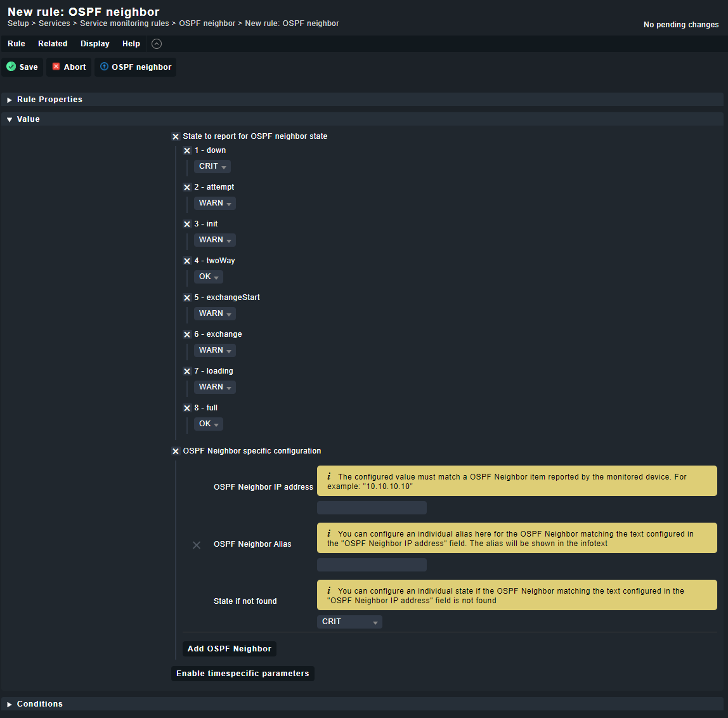Click the green Save checkmark icon
This screenshot has width=728, height=718.
coord(11,67)
